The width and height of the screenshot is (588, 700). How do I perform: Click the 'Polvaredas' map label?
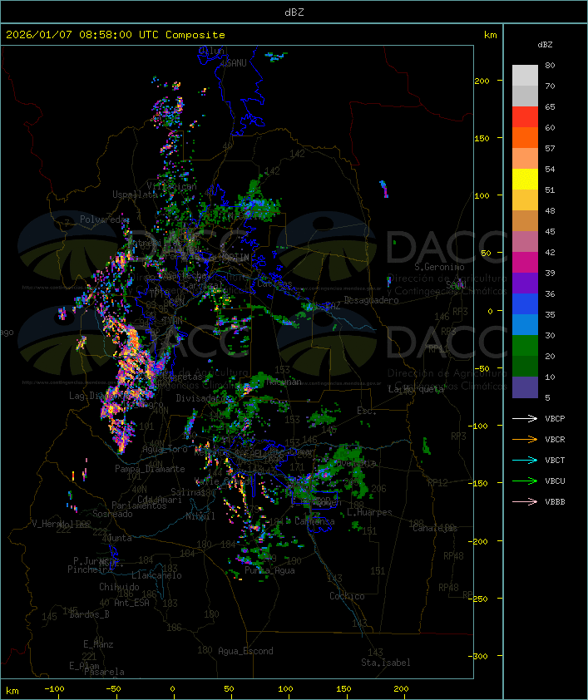tap(105, 219)
